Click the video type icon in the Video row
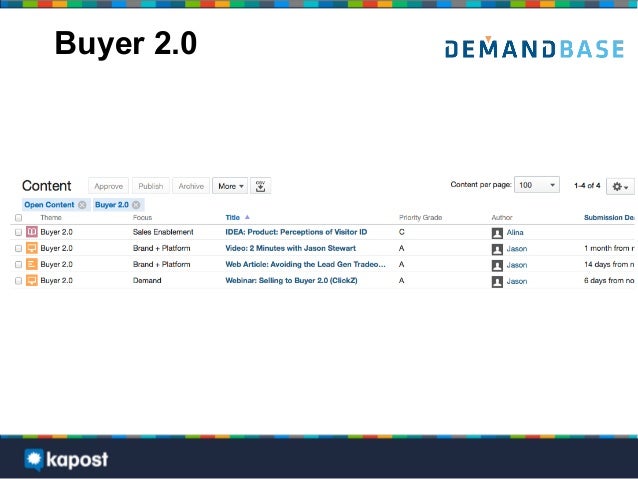The width and height of the screenshot is (638, 479). click(32, 248)
